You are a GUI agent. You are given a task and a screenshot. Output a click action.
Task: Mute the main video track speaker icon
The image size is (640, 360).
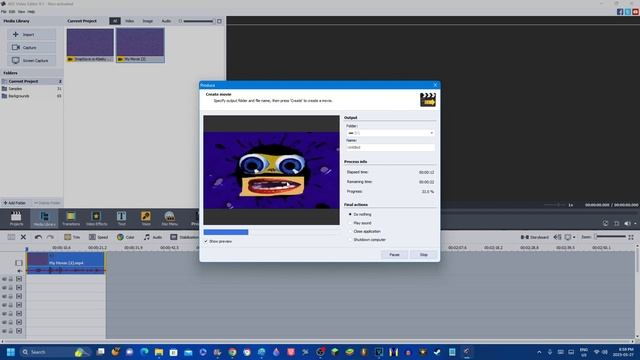[x=19, y=271]
